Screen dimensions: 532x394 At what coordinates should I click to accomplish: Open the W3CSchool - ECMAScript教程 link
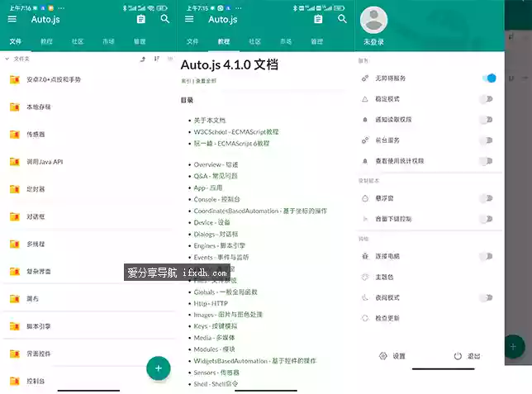pos(236,131)
